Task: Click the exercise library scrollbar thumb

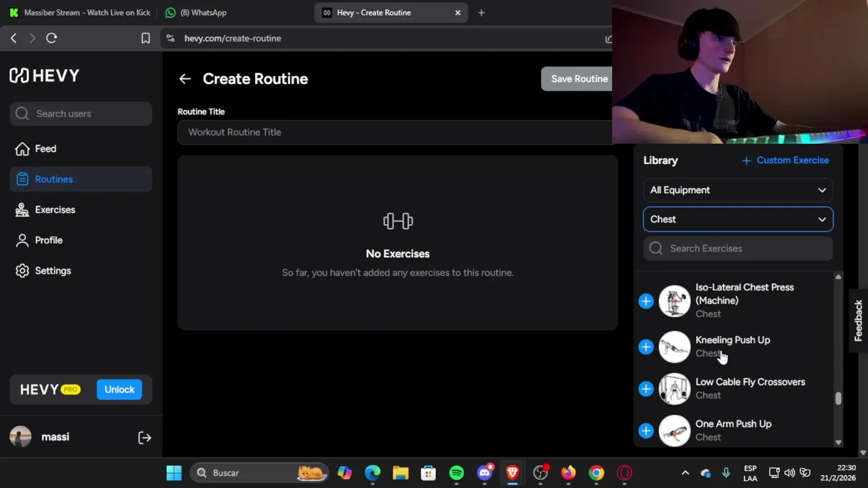Action: coord(838,399)
